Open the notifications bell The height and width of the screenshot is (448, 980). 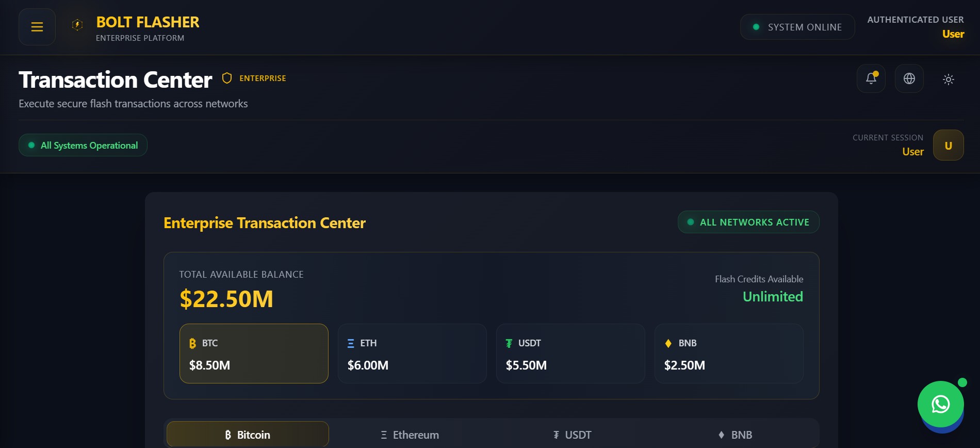[871, 78]
